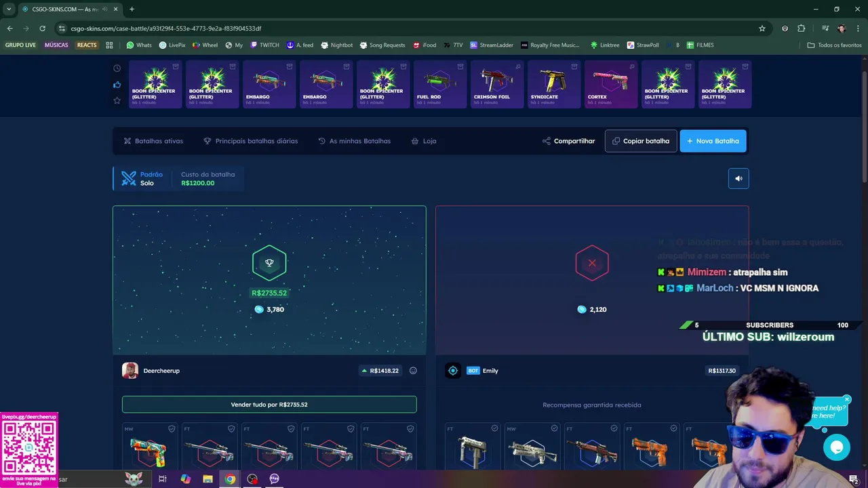Go back to previous page

(x=9, y=28)
